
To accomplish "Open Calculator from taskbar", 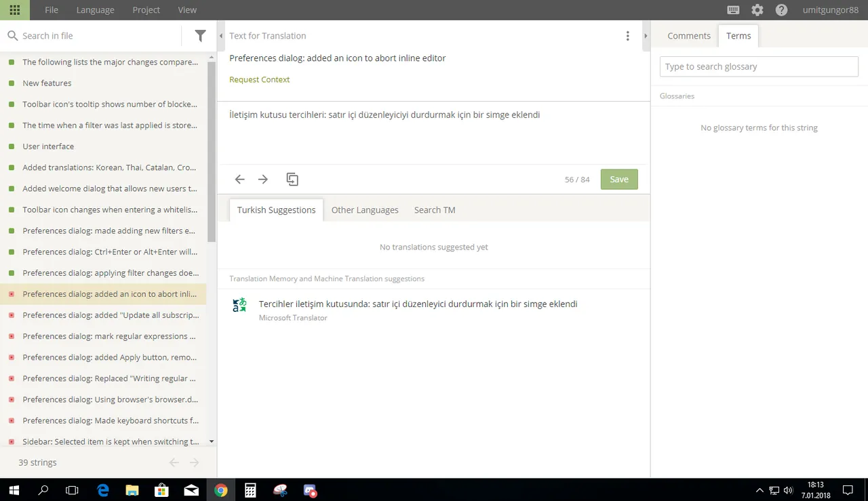I will pyautogui.click(x=250, y=490).
